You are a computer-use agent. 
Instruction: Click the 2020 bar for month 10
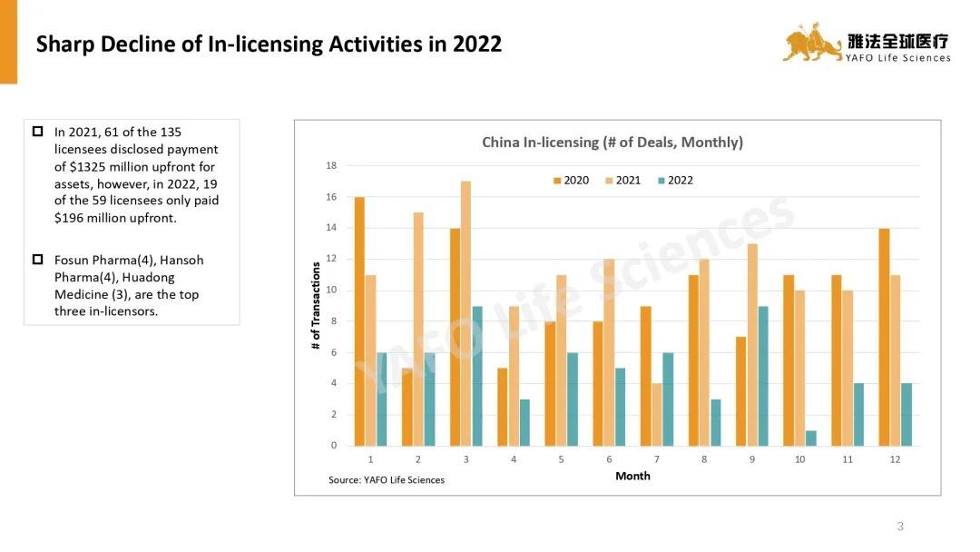coord(789,360)
